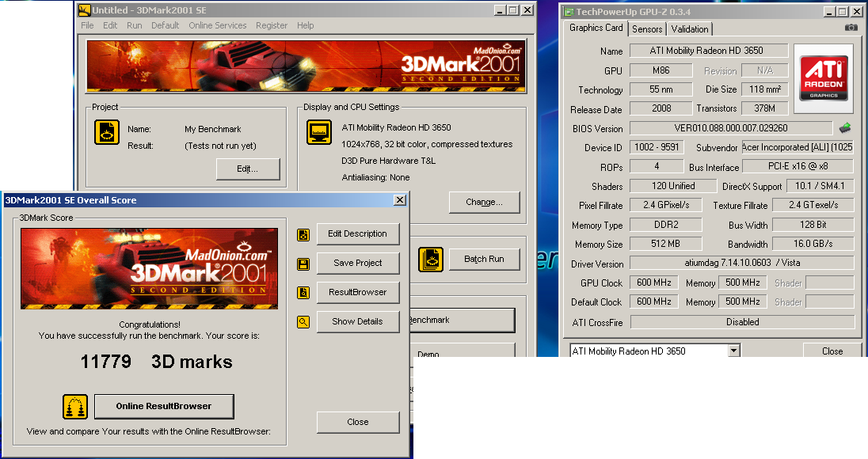Click the Bandwidth 16.0 GB/s field
The image size is (868, 459).
click(813, 244)
